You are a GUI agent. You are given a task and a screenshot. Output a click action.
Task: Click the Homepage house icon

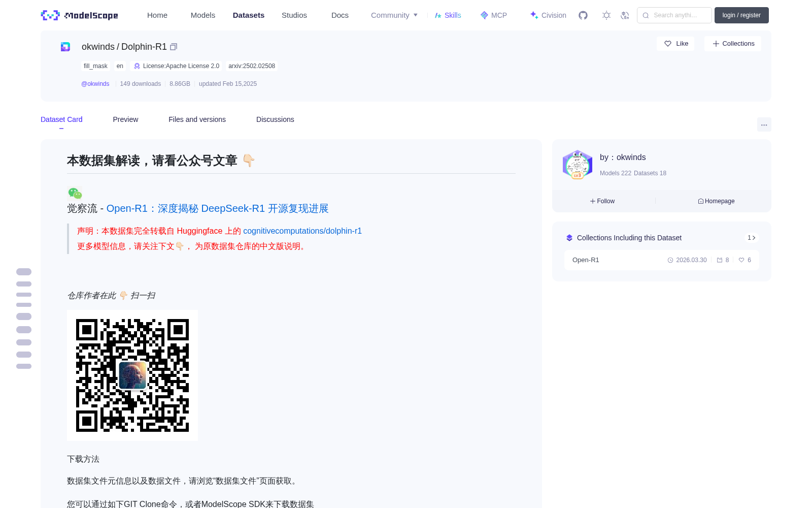701,201
